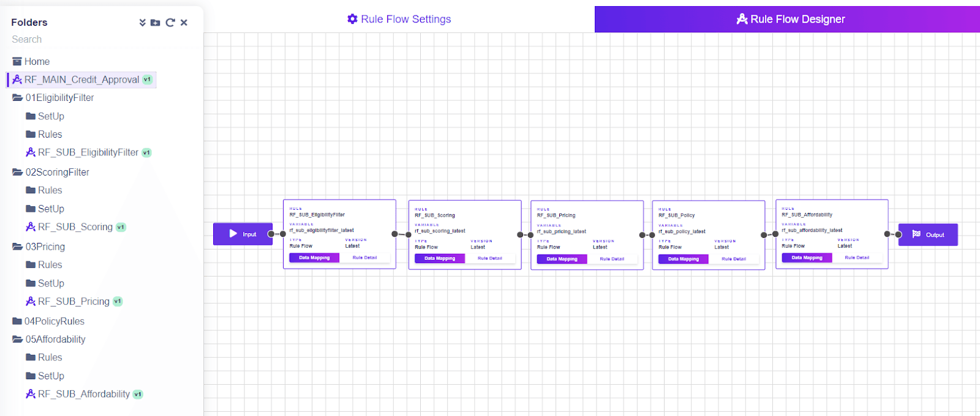Expand the 04PolicyRules folder
The width and height of the screenshot is (980, 416).
click(48, 321)
